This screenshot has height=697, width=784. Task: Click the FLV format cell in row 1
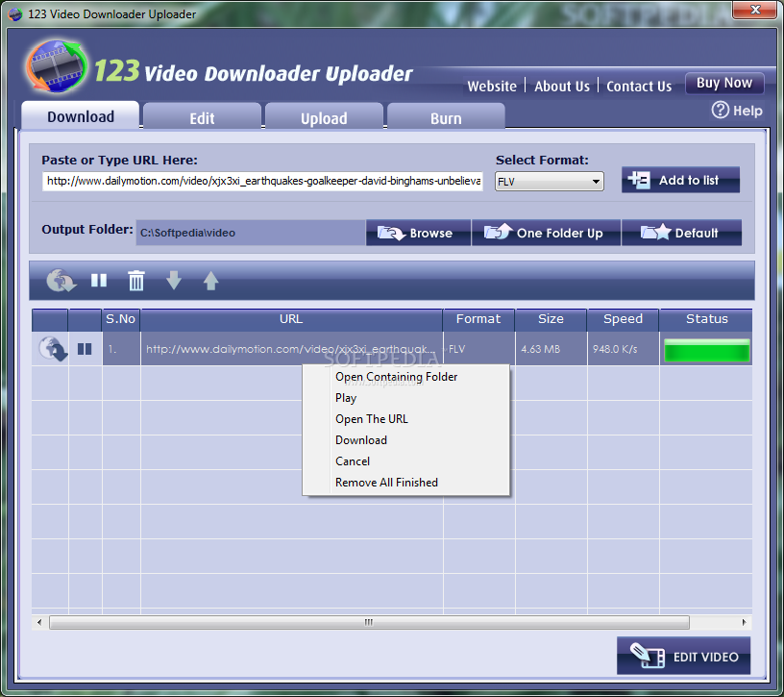tap(478, 349)
